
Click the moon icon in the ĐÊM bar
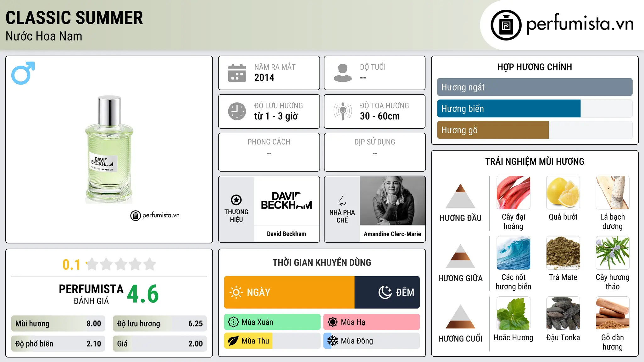[x=385, y=292]
